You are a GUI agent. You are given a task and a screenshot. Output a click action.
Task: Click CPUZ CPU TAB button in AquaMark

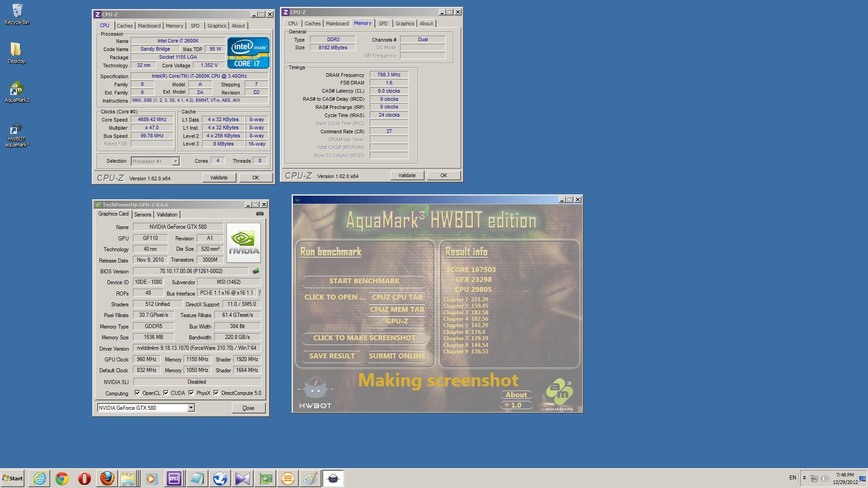pyautogui.click(x=397, y=297)
